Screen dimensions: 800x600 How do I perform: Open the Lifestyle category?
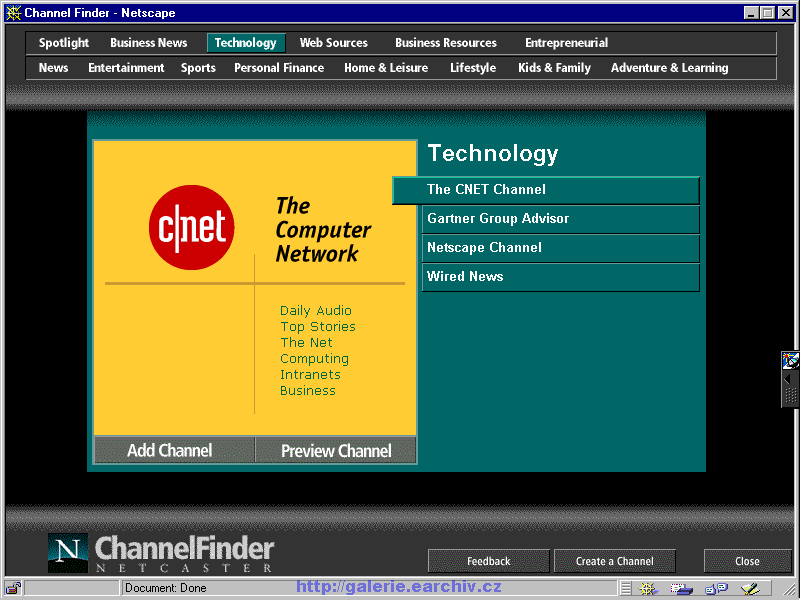pyautogui.click(x=473, y=68)
